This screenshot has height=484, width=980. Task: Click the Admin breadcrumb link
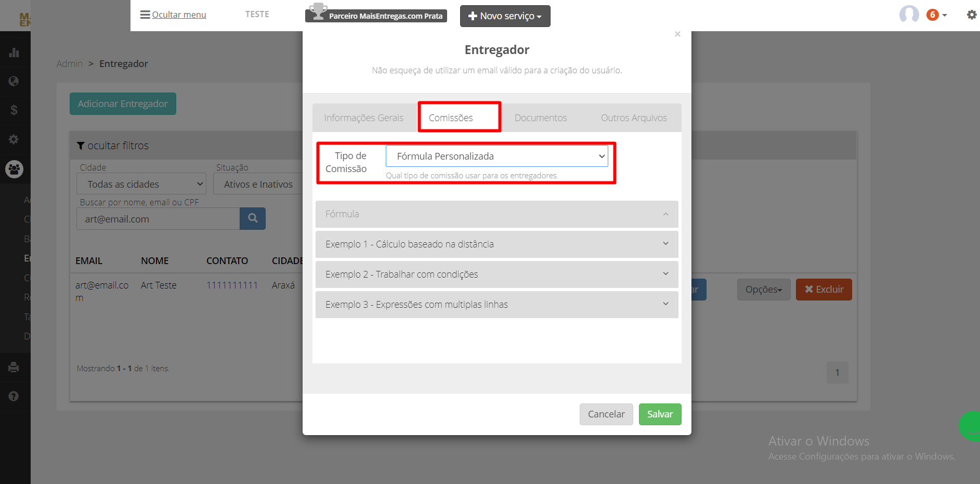pyautogui.click(x=70, y=63)
